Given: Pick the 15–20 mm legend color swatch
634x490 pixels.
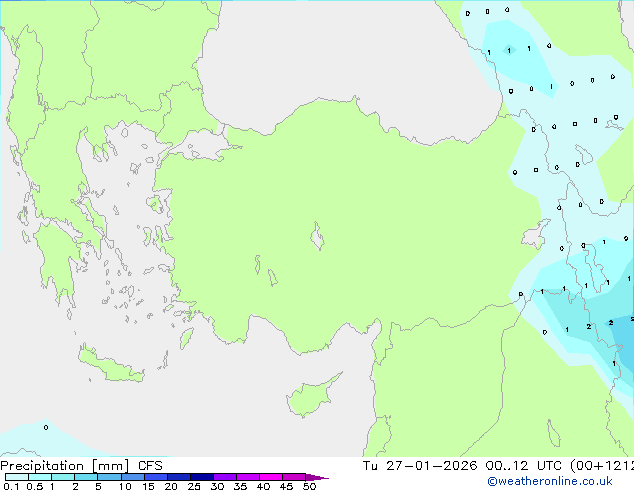Looking at the screenshot, I should coord(156,477).
